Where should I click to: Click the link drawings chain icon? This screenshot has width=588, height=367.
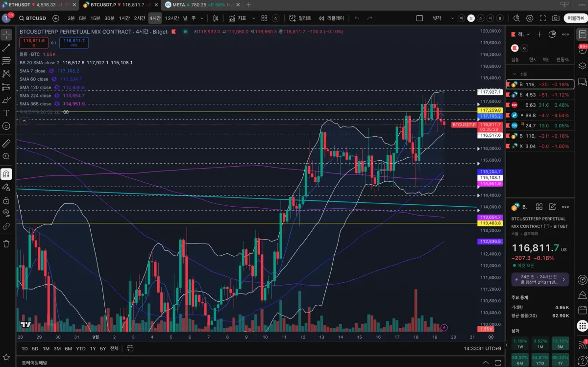[6, 226]
